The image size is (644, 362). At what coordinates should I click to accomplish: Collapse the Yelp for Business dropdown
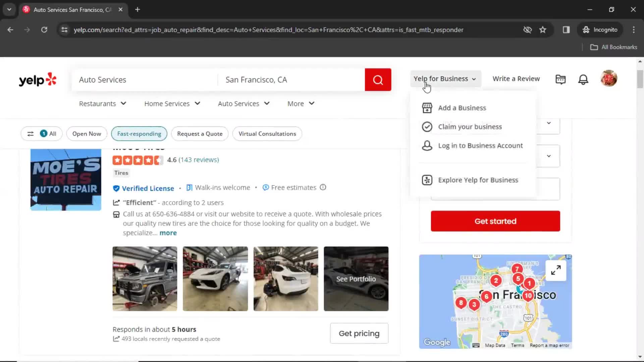[x=445, y=79]
